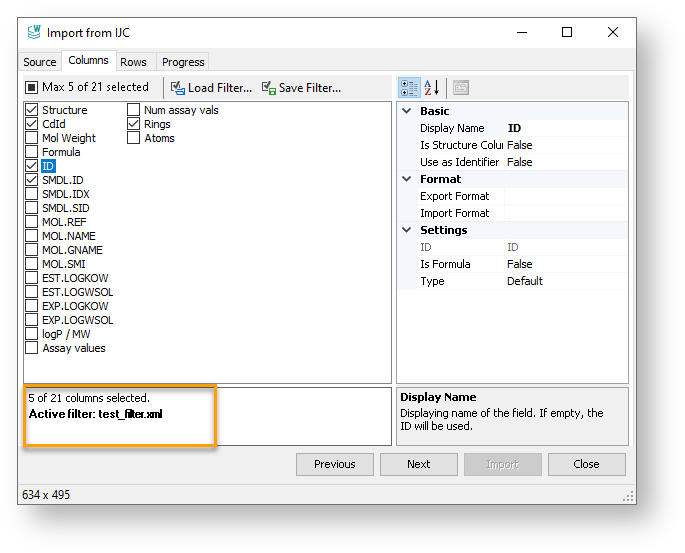Collapse the Format property category
This screenshot has width=685, height=553.
coord(407,179)
